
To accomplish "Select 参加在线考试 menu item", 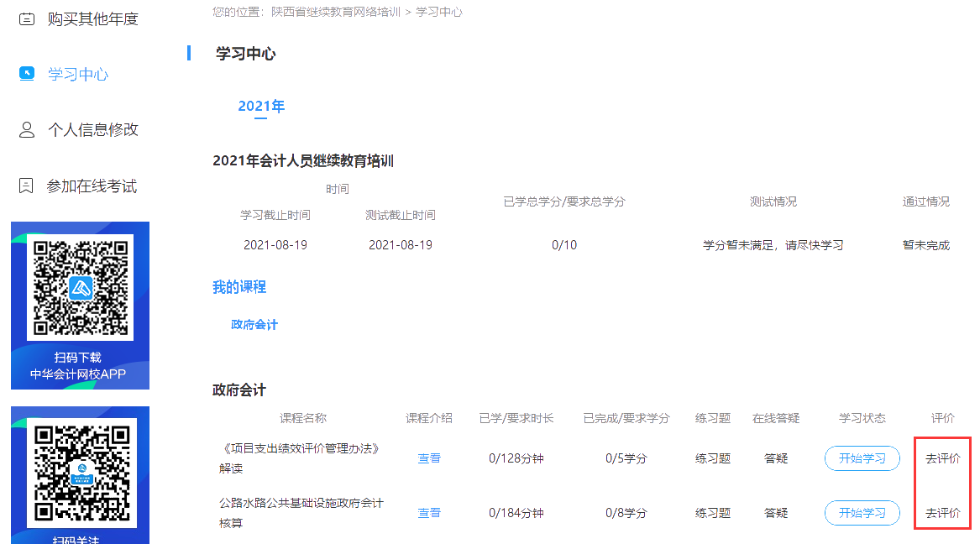I will click(92, 186).
